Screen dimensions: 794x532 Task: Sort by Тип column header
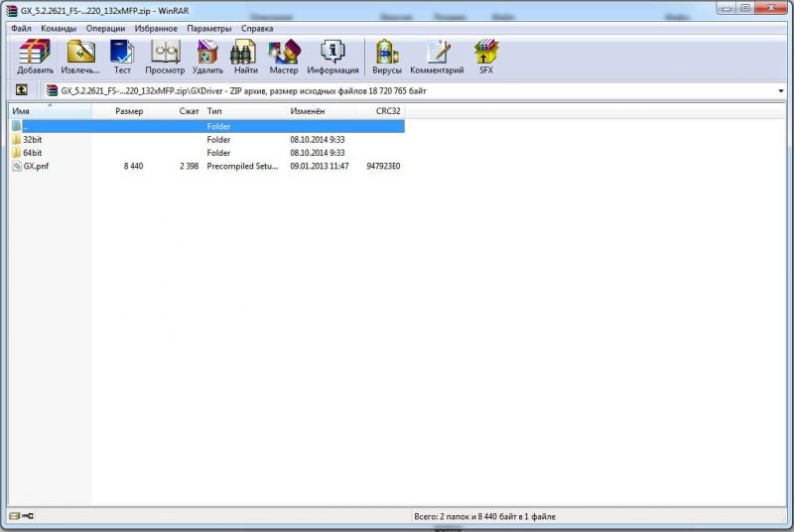(244, 111)
